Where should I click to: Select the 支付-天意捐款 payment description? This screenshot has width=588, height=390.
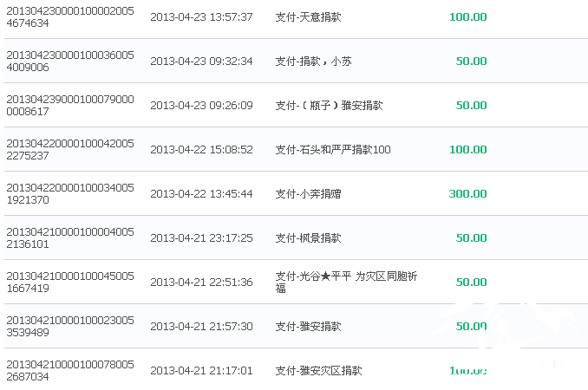point(308,16)
